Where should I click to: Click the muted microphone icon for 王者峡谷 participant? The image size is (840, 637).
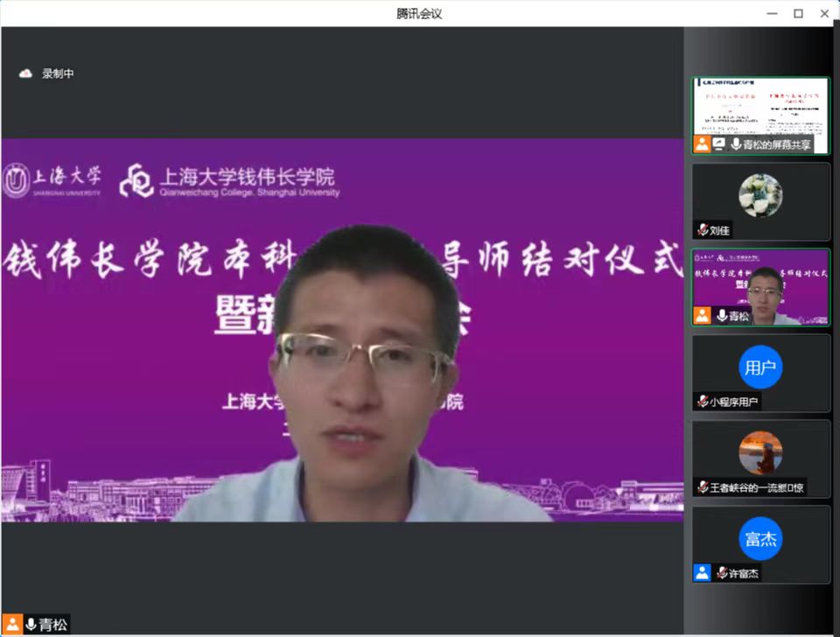point(703,487)
